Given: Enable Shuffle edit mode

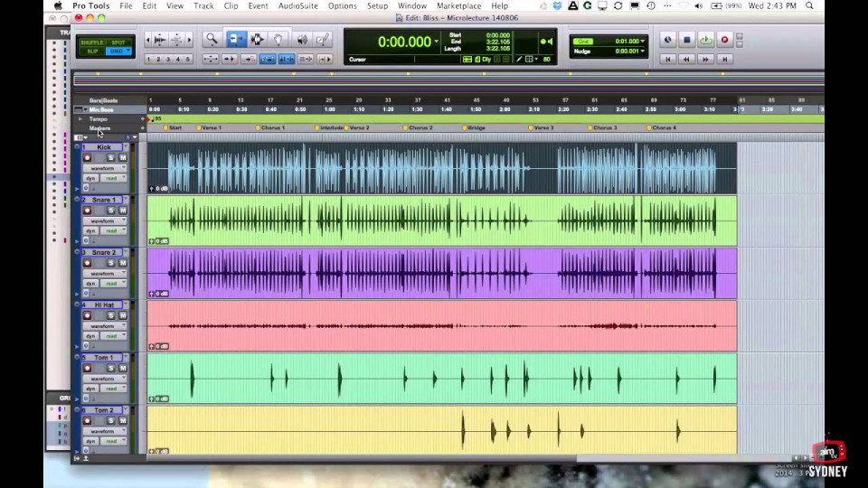Looking at the screenshot, I should point(92,42).
